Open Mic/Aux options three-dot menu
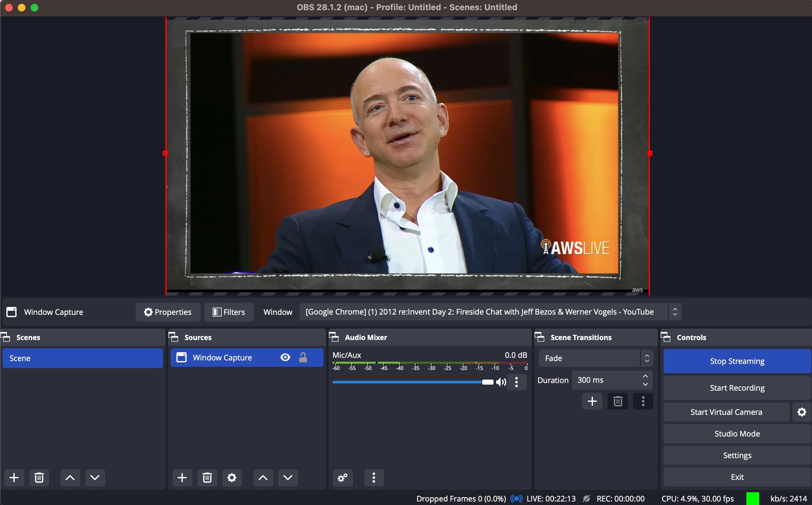 point(516,382)
